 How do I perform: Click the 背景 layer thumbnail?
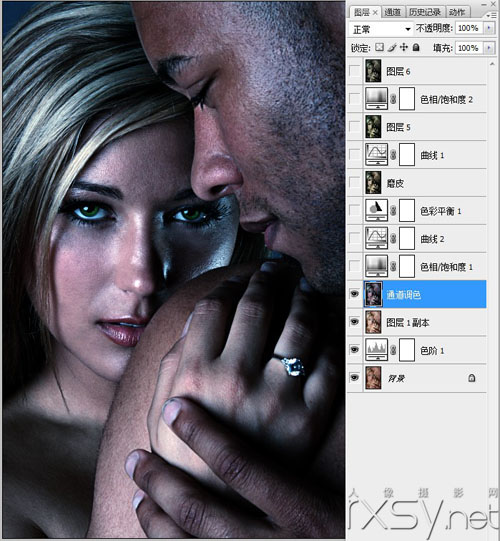tap(373, 378)
